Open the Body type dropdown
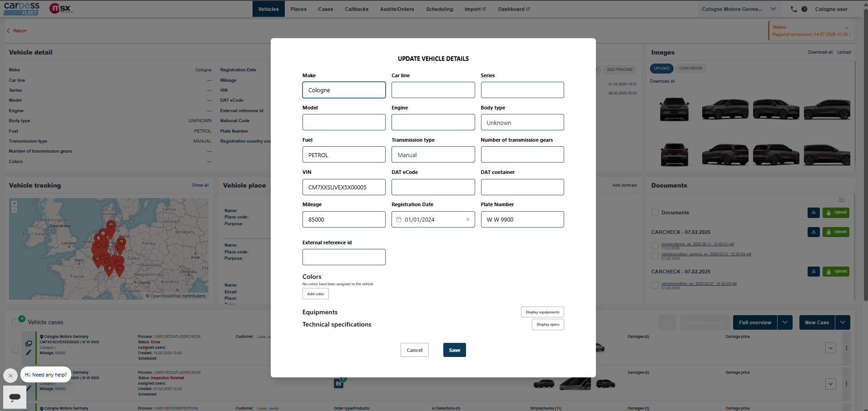The image size is (868, 411). (522, 123)
